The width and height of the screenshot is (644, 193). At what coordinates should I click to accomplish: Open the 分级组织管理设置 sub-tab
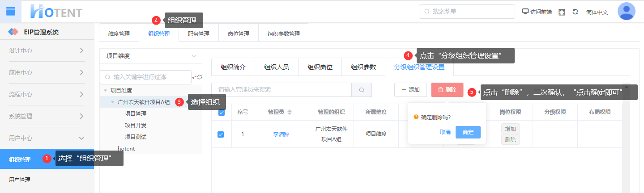pyautogui.click(x=419, y=67)
